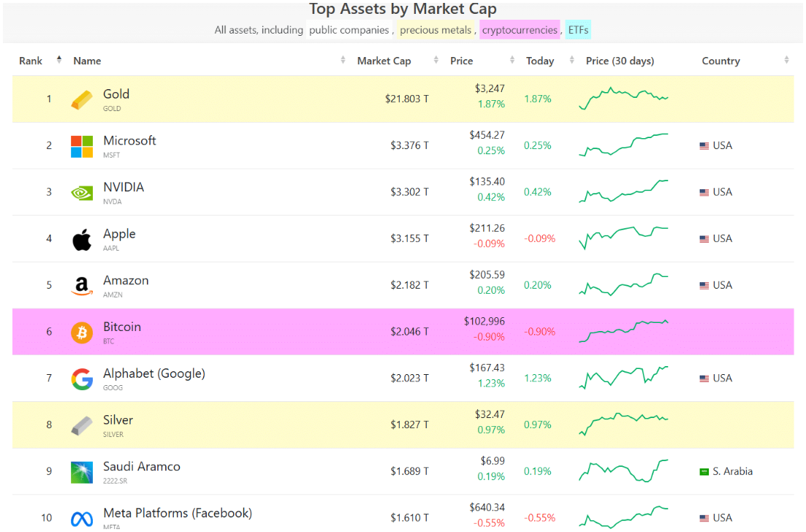
Task: Click the Amazon logo icon
Action: pos(82,286)
